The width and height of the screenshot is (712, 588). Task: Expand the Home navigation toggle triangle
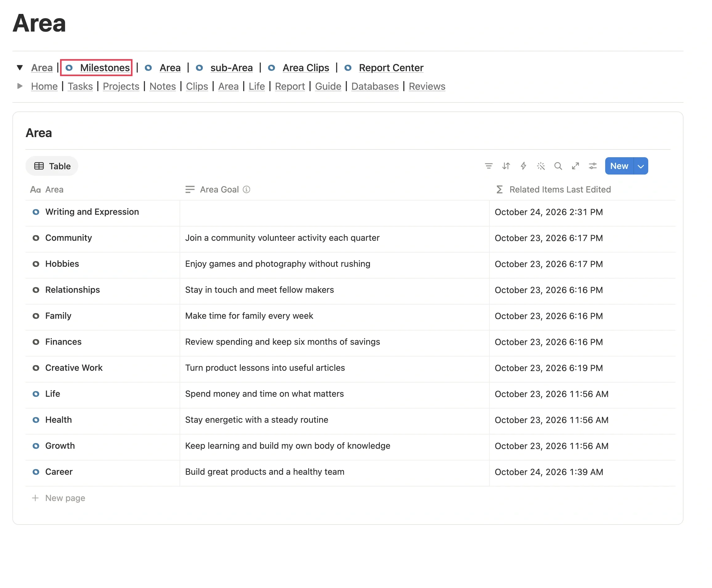pos(20,86)
